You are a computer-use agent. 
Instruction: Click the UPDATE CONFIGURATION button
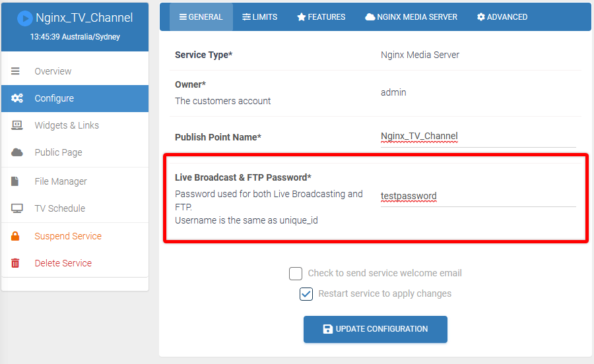tap(376, 329)
